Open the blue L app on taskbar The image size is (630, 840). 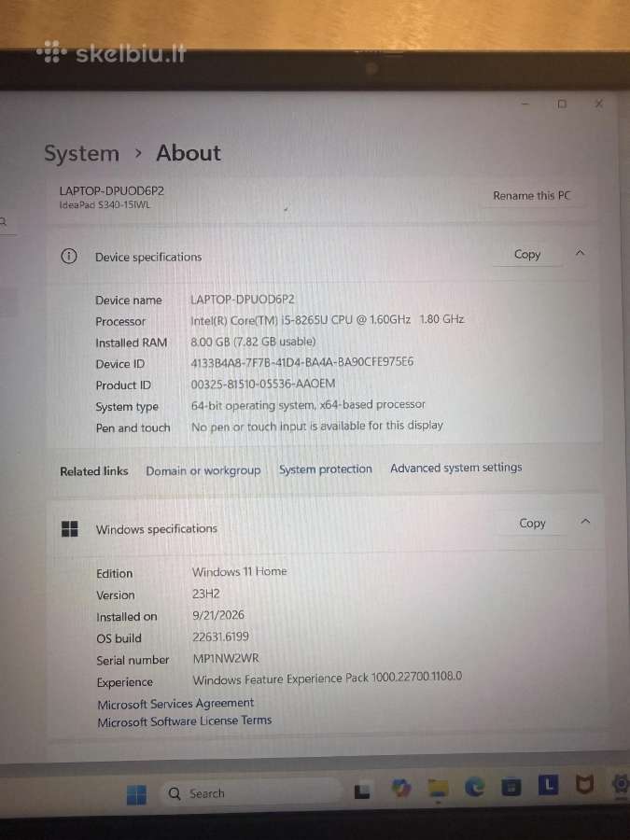548,785
